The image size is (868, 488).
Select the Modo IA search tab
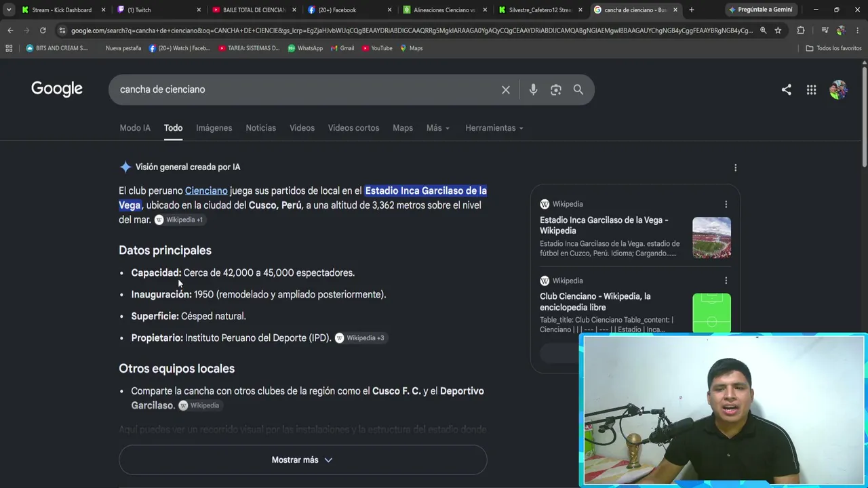(x=135, y=128)
